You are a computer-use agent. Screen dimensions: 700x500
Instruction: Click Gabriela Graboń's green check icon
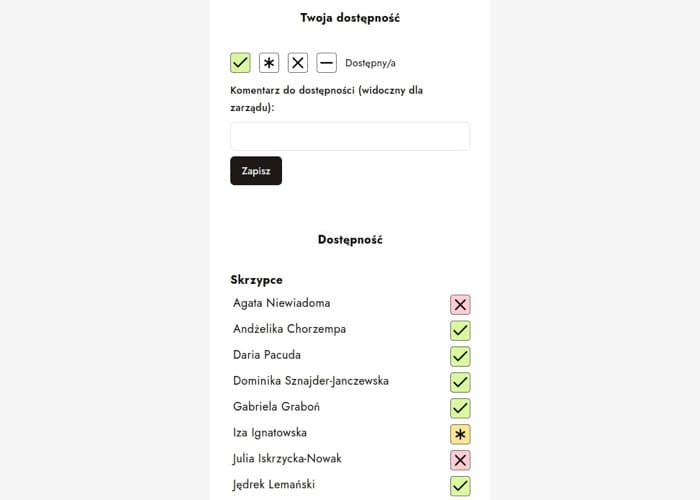460,408
